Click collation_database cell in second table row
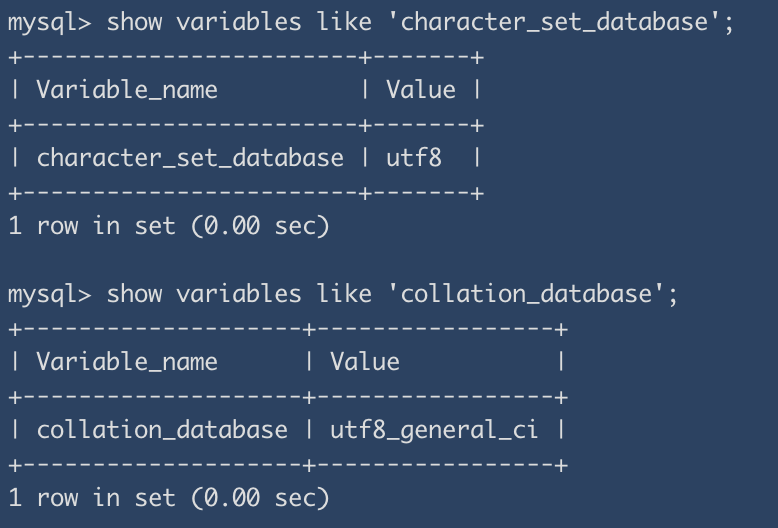Image resolution: width=778 pixels, height=528 pixels. (162, 430)
